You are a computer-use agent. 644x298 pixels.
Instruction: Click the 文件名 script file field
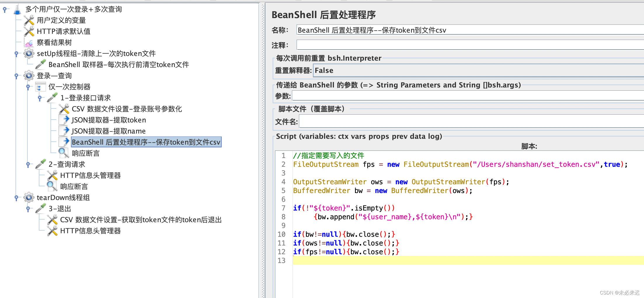tap(471, 122)
